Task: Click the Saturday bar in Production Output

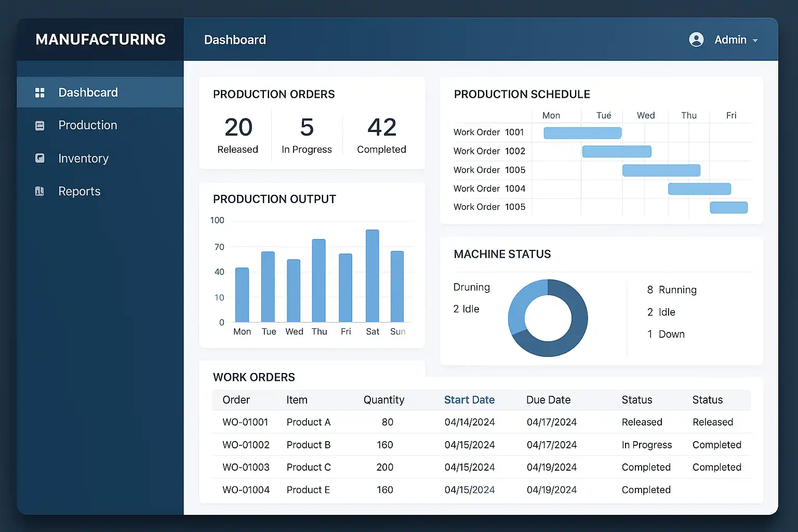Action: 372,276
